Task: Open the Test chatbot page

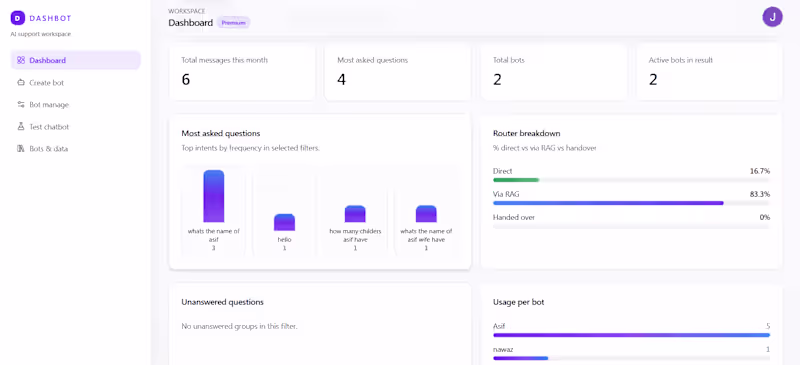Action: [76, 127]
